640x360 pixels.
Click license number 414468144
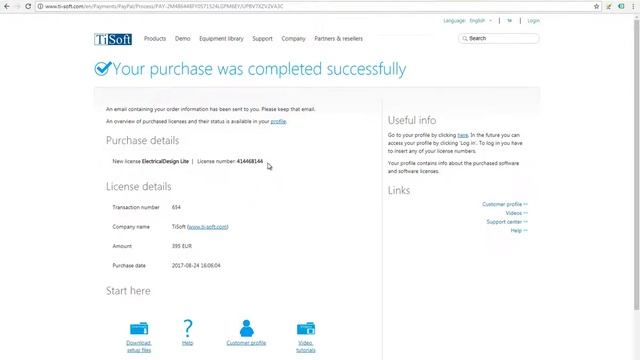250,161
